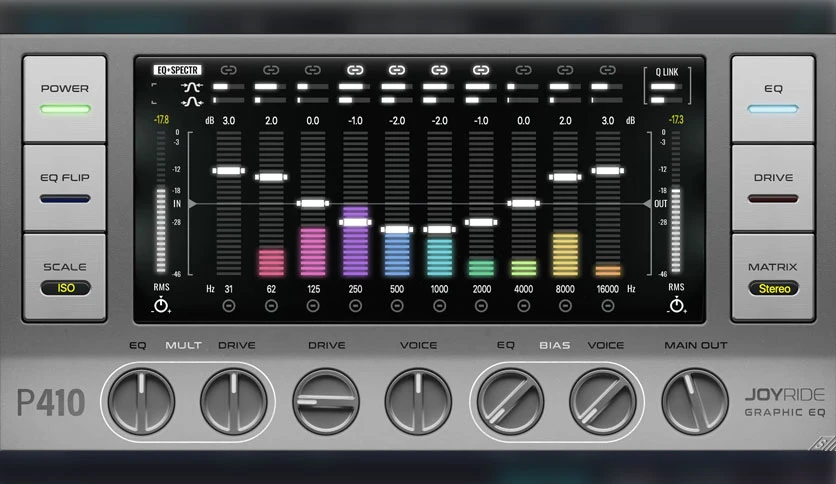Click the reset circle under 2000 Hz

[481, 306]
